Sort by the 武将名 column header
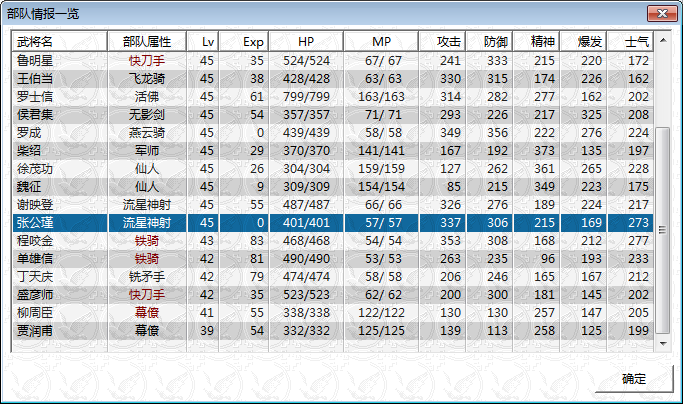683x404 pixels. coord(60,41)
